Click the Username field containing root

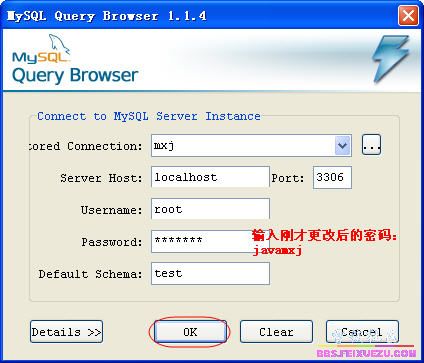210,209
